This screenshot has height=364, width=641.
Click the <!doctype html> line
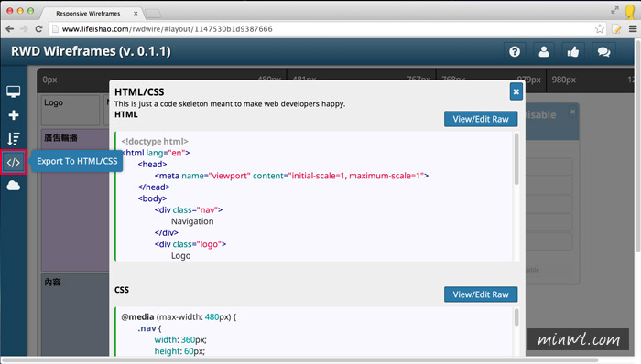click(x=155, y=141)
